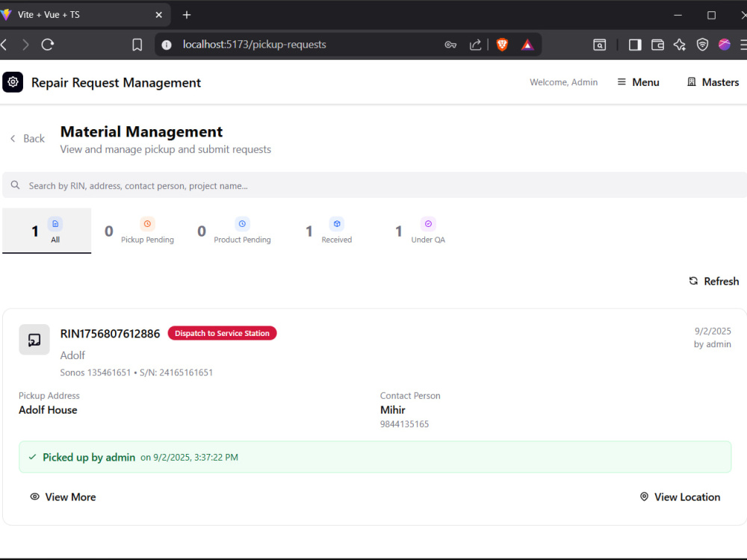The height and width of the screenshot is (560, 747).
Task: Click the customer name Adolf
Action: pos(72,355)
